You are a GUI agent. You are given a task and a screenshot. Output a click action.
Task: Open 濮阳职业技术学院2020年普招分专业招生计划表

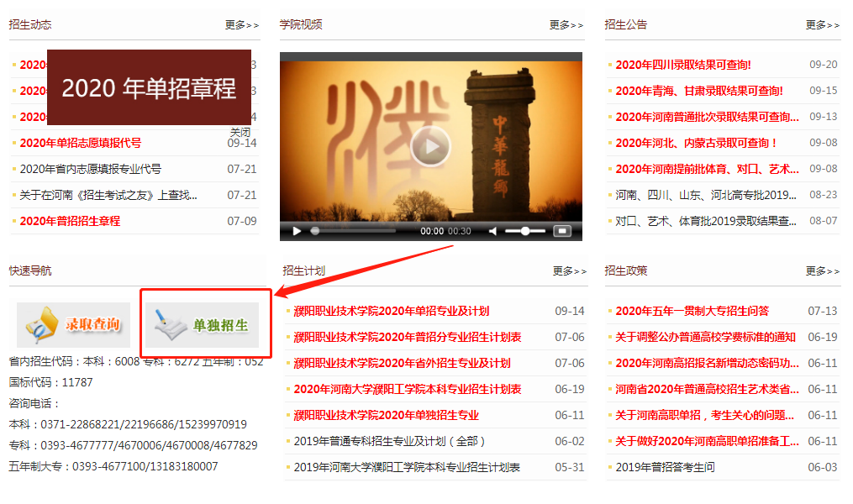(x=408, y=337)
